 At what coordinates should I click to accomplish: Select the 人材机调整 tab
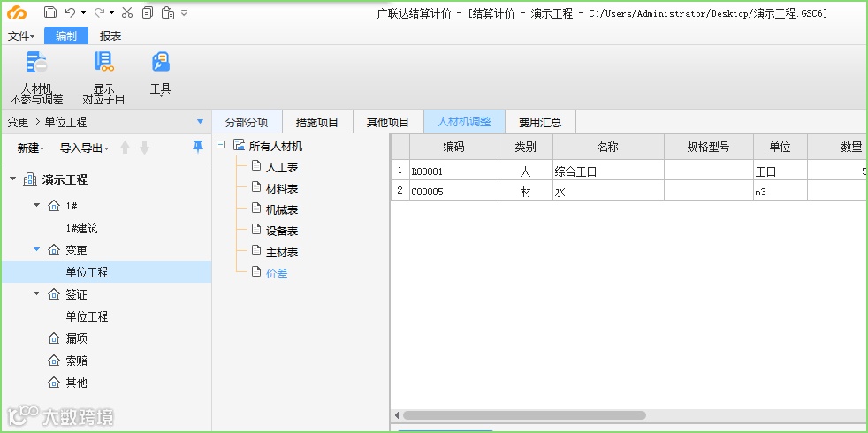[x=464, y=122]
